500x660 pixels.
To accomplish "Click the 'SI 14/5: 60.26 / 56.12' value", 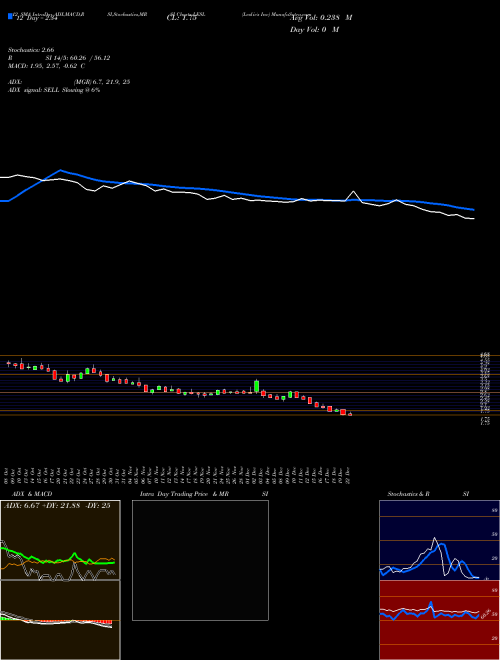I will coord(78,58).
